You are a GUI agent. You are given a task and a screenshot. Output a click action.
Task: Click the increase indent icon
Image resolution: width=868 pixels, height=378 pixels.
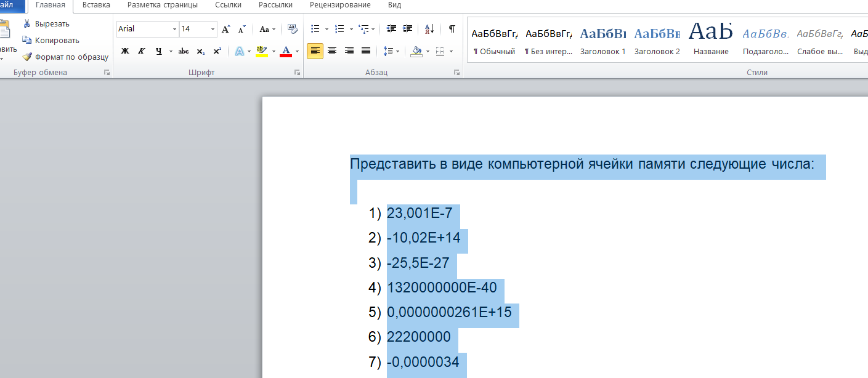[407, 29]
